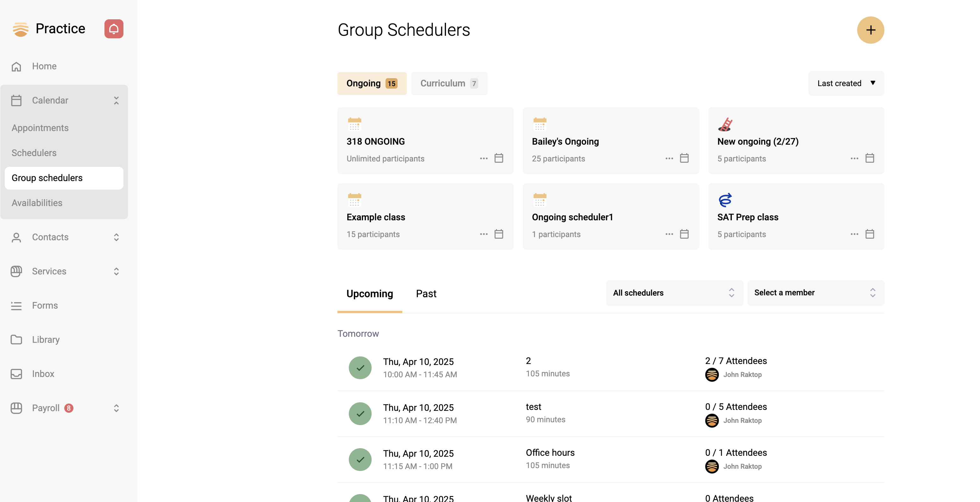Open Inbox tray icon

(16, 374)
